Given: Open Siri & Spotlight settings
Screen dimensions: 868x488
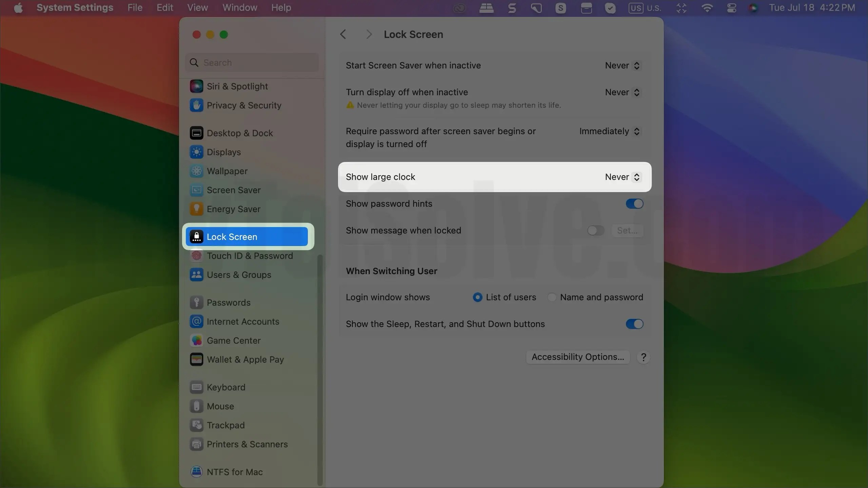Looking at the screenshot, I should point(237,86).
